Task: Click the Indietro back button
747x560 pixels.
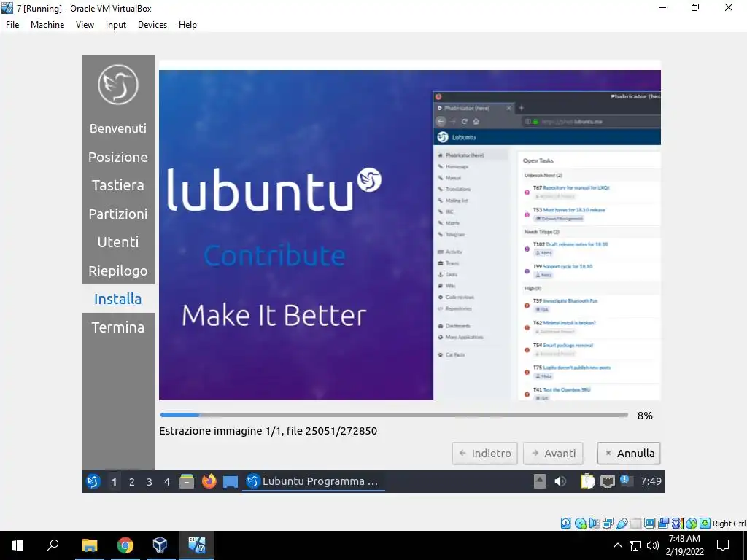Action: click(x=484, y=454)
